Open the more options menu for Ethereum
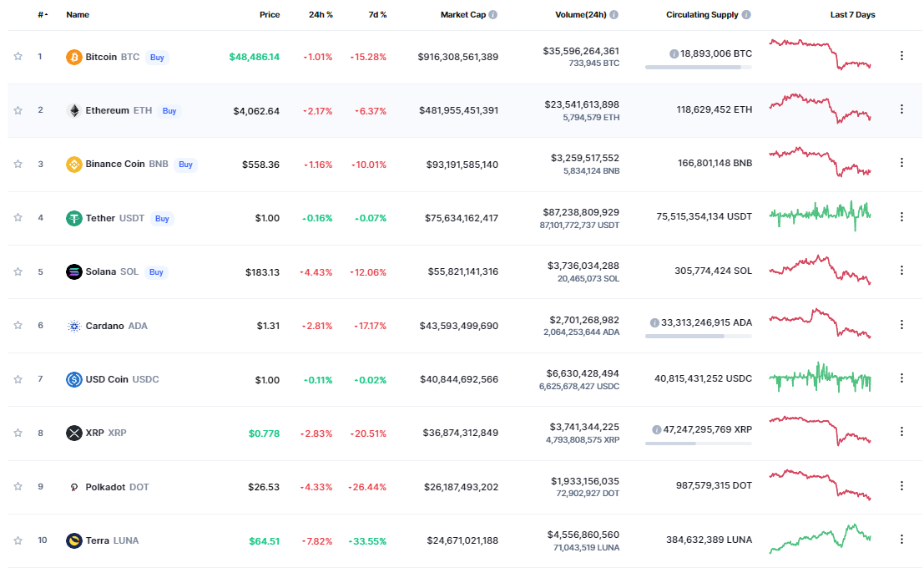The height and width of the screenshot is (573, 924). pos(901,109)
